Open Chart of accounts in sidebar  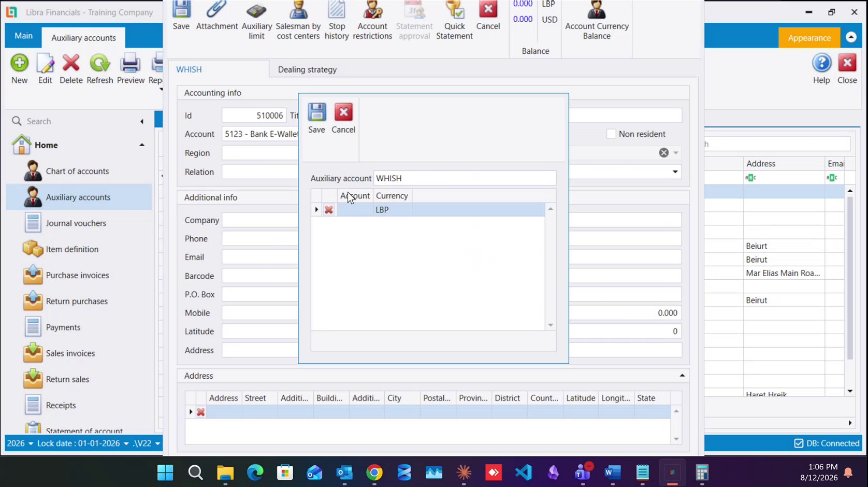click(x=79, y=171)
